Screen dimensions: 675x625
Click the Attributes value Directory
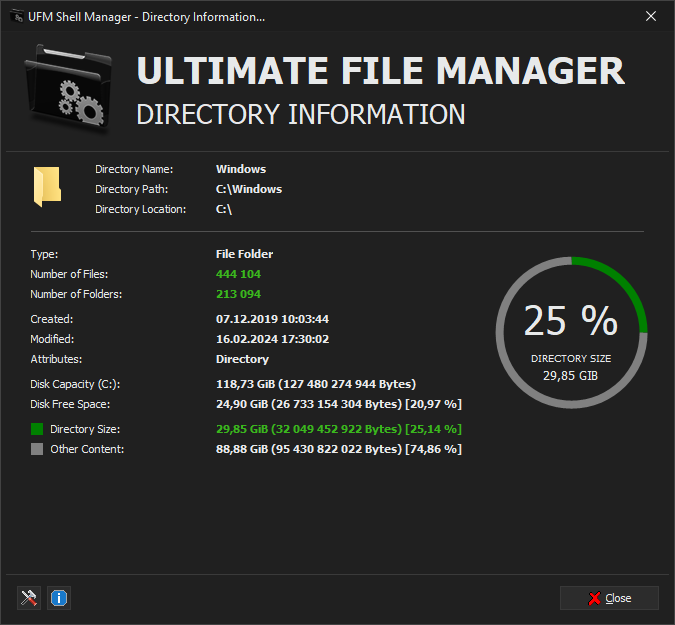(x=242, y=359)
